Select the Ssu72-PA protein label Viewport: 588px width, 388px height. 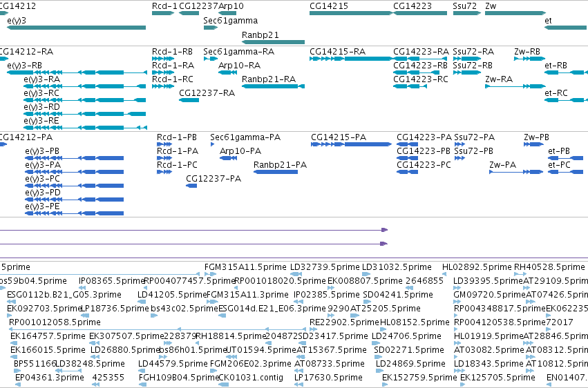(x=475, y=137)
